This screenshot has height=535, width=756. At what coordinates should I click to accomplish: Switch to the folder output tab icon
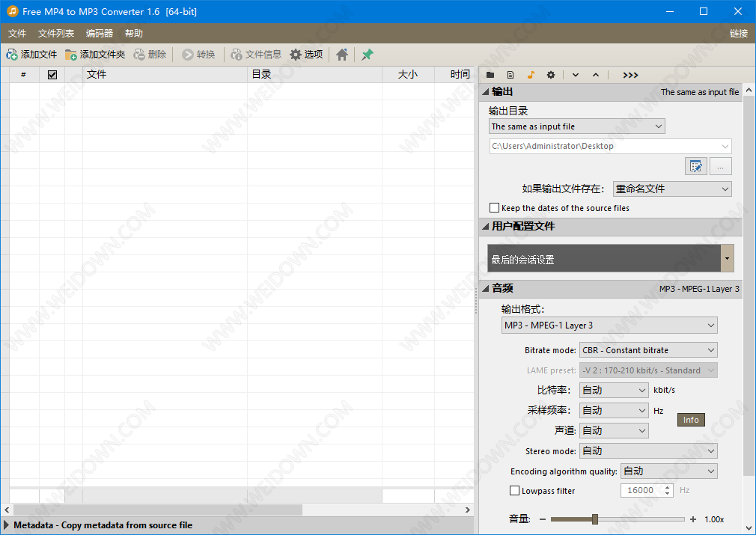pos(490,75)
